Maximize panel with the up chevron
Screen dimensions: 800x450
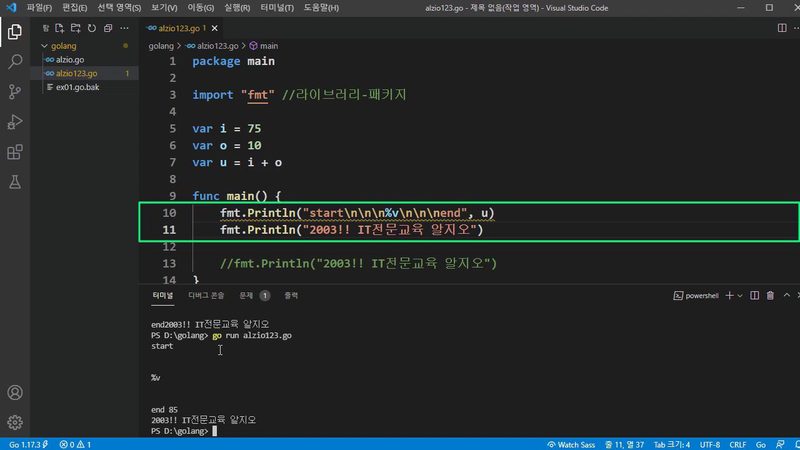coord(787,295)
